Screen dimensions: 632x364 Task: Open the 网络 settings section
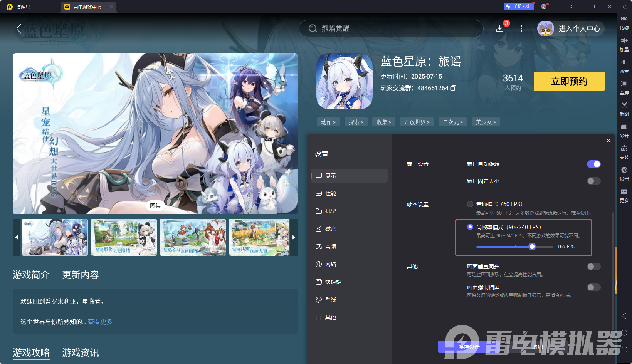tap(349, 264)
